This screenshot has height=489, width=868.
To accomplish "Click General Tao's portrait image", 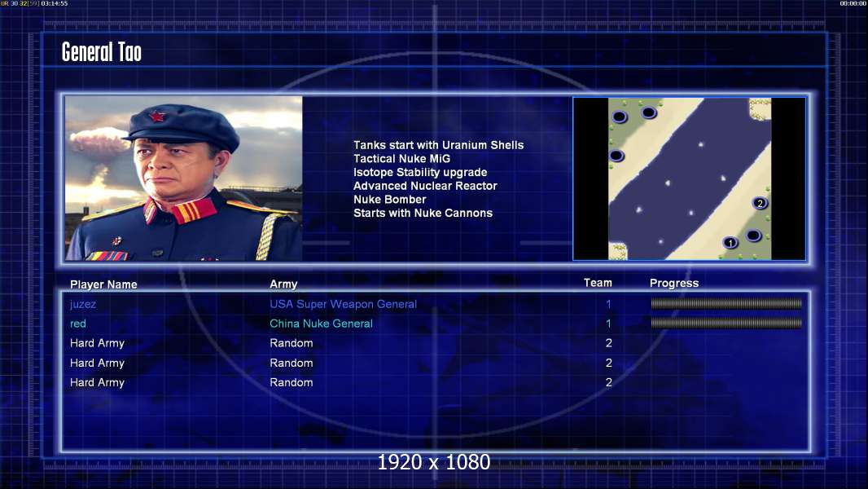I will (184, 178).
